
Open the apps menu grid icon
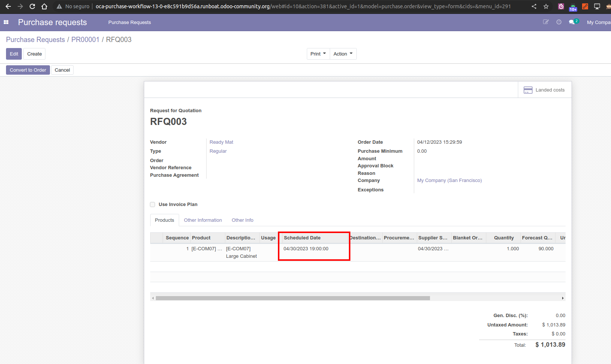click(6, 22)
